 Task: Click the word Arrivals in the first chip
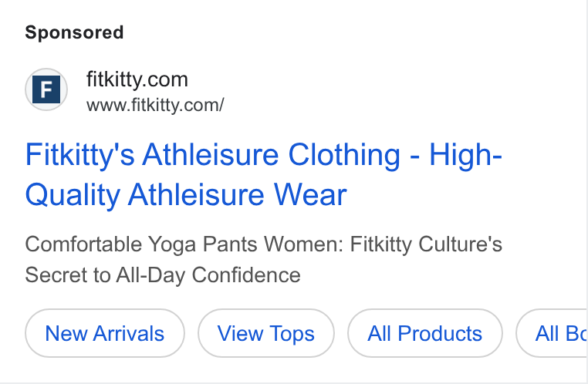tap(129, 333)
